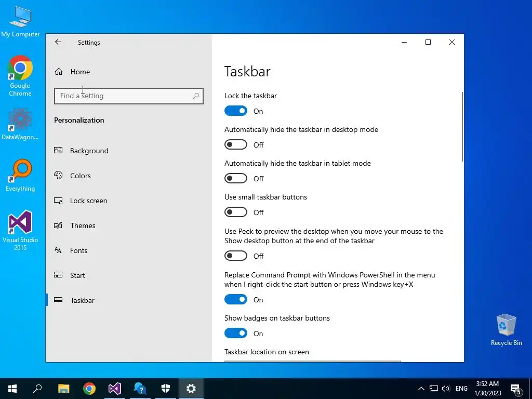Minimize the Settings window

coord(404,42)
